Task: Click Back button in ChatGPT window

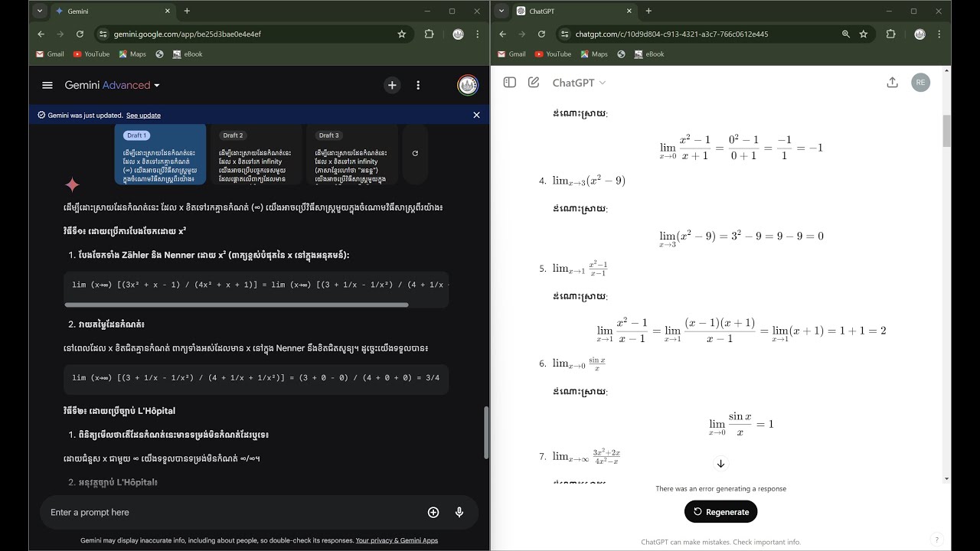Action: tap(502, 34)
